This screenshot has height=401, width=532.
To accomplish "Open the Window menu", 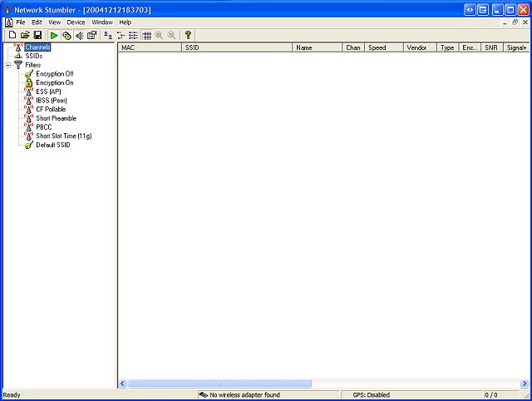I will [102, 22].
